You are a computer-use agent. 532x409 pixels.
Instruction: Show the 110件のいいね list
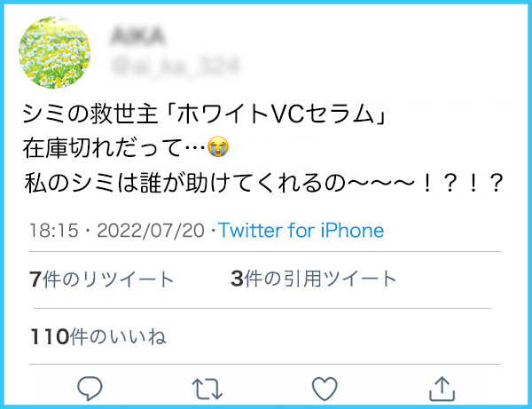click(x=98, y=336)
